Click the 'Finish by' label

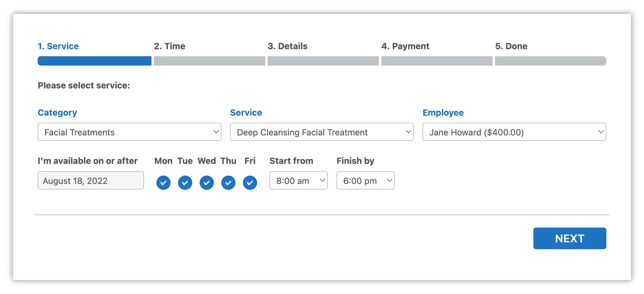coord(355,161)
